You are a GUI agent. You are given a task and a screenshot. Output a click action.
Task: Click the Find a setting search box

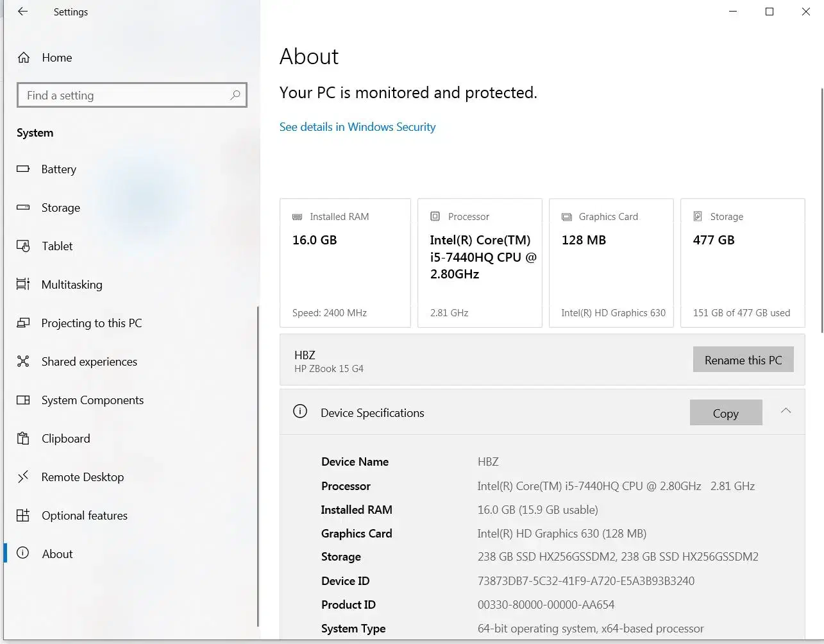click(125, 96)
